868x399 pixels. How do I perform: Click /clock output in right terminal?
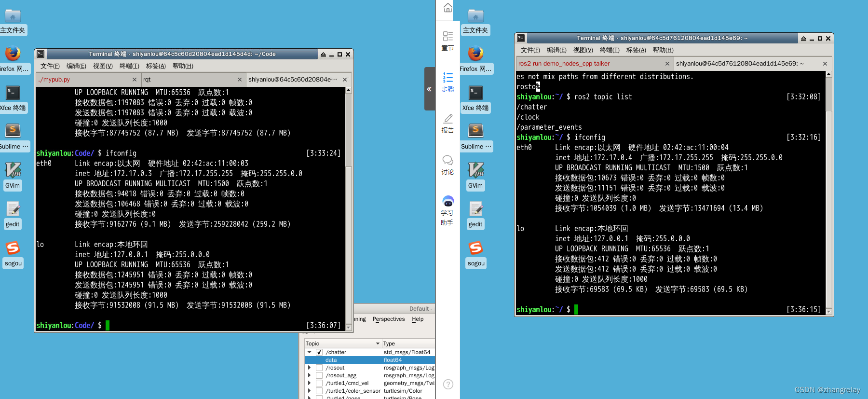528,117
